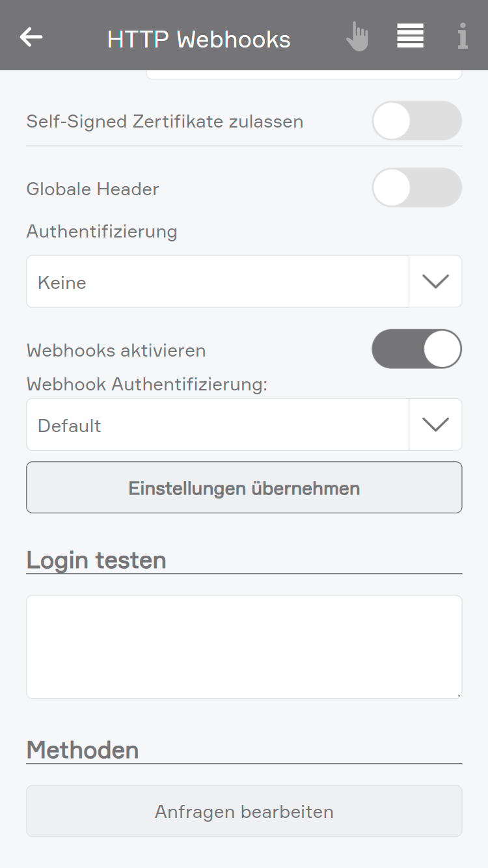This screenshot has width=488, height=868.
Task: Tap the hand pointer icon in header
Action: pyautogui.click(x=357, y=36)
